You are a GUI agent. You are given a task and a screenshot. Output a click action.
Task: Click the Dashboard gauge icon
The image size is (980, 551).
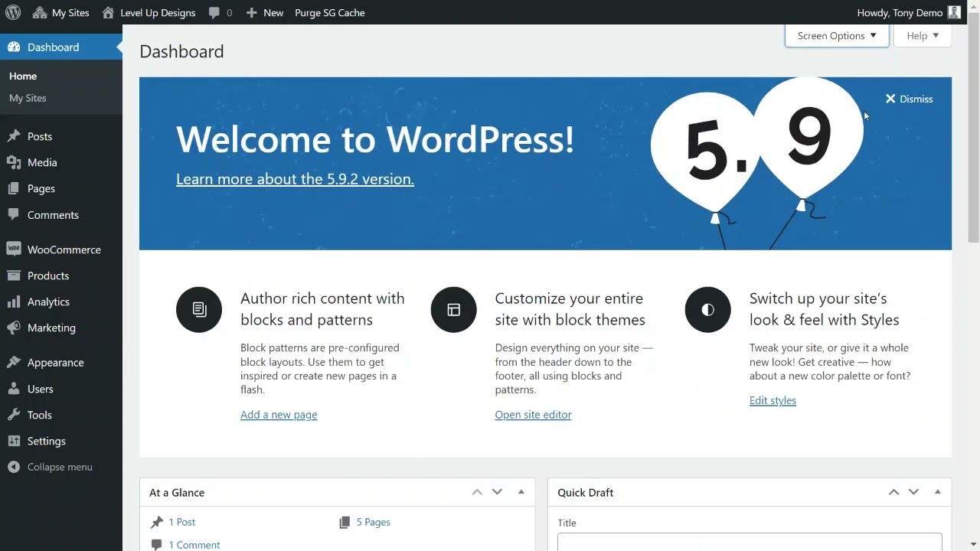[x=14, y=47]
